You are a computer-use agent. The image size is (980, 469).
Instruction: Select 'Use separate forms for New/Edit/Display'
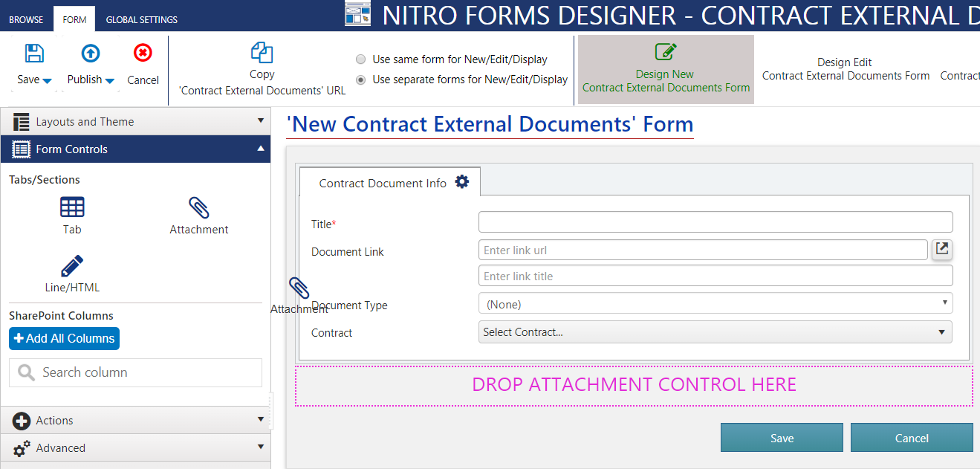[x=361, y=80]
